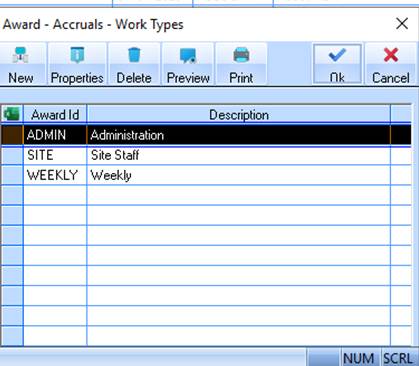Select the WEEKLY award row
Image resolution: width=419 pixels, height=366 pixels.
206,175
